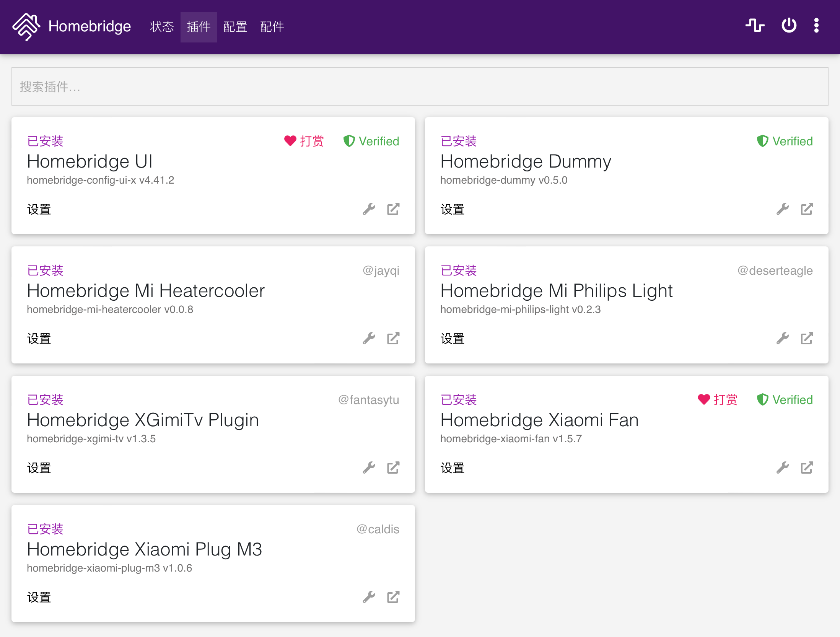Click the Mi Heatercooler wrench icon
The height and width of the screenshot is (637, 840).
point(369,339)
